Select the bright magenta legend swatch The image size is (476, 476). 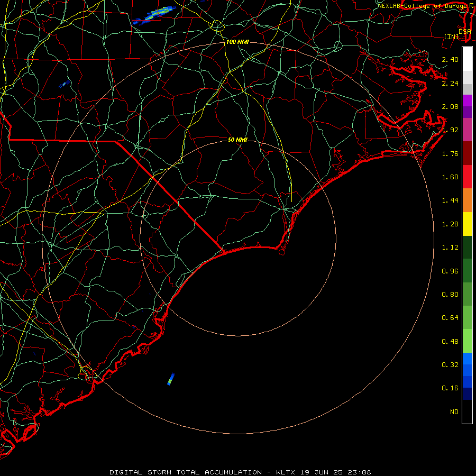[x=467, y=100]
